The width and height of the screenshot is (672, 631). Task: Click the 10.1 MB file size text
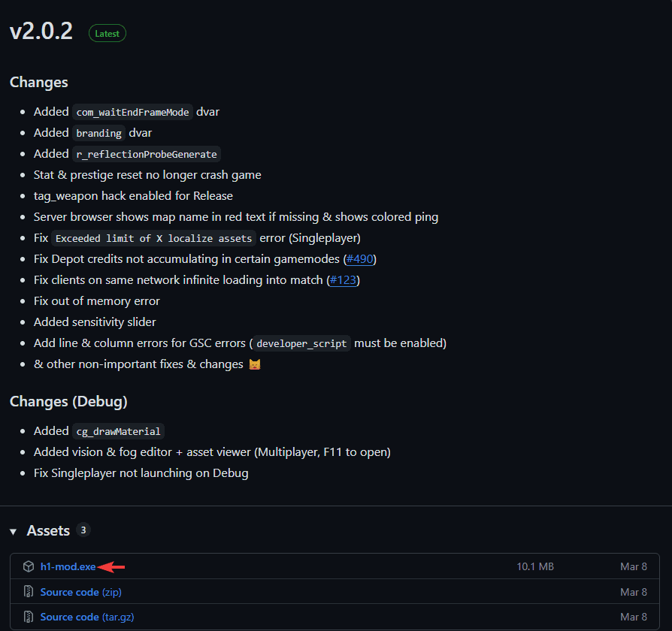click(535, 566)
